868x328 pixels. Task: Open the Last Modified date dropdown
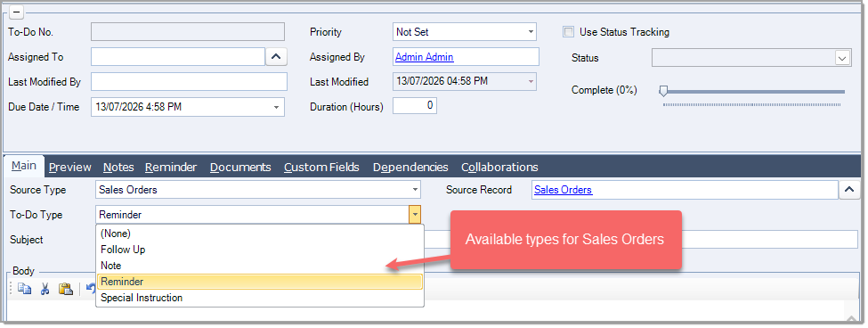click(531, 81)
